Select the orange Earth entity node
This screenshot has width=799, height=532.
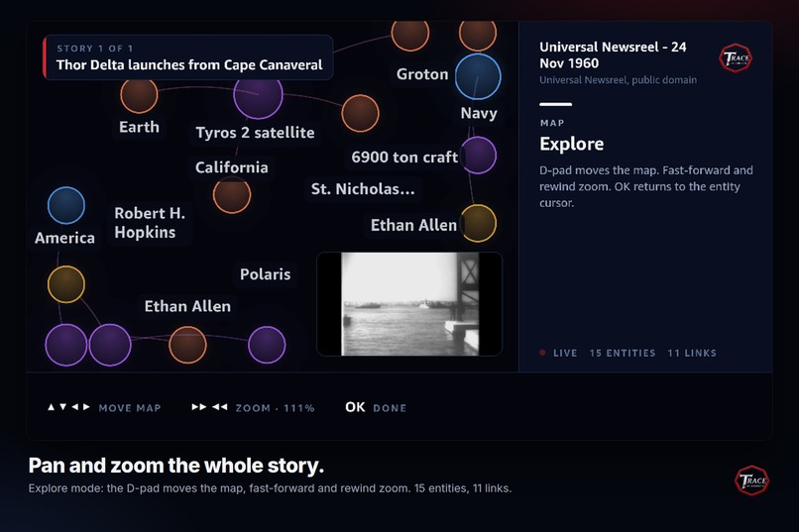click(139, 95)
